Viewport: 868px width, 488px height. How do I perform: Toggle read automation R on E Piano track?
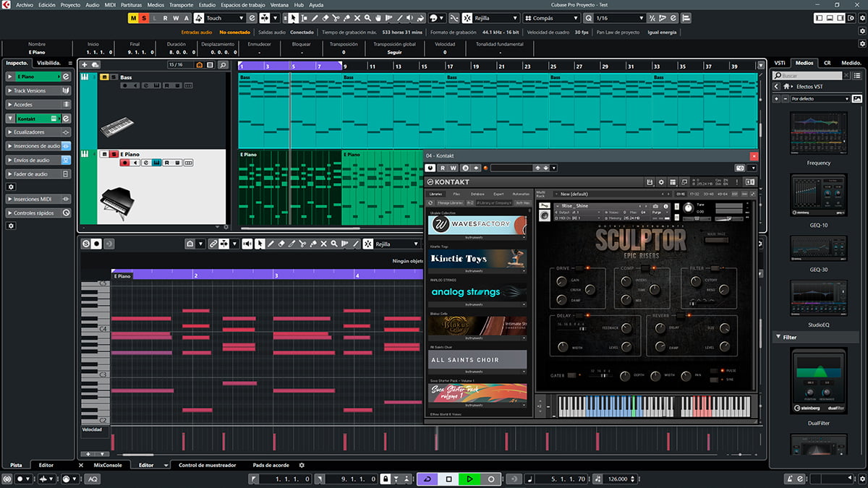pos(167,163)
